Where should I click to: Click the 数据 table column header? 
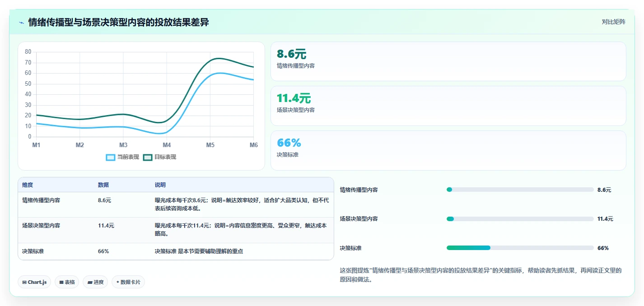(103, 185)
